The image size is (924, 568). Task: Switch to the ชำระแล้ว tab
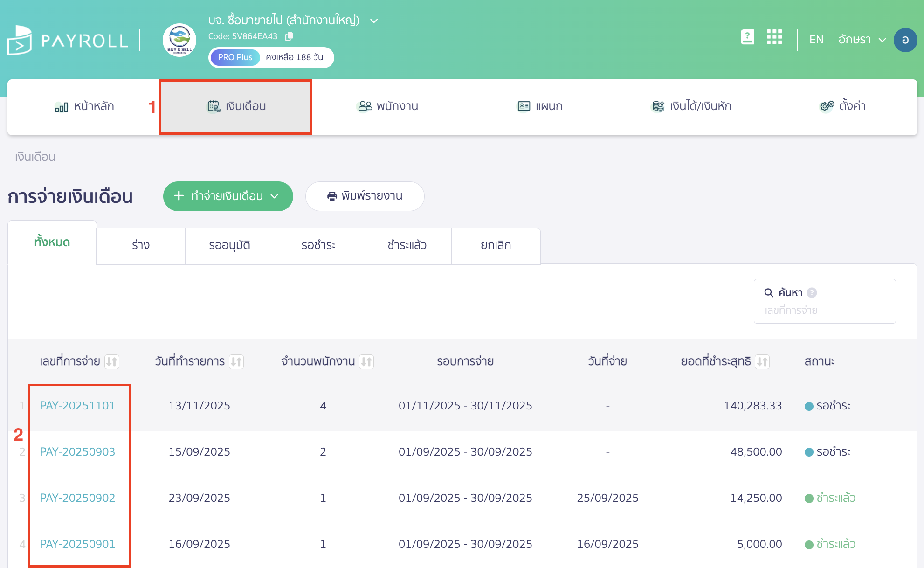click(x=407, y=245)
